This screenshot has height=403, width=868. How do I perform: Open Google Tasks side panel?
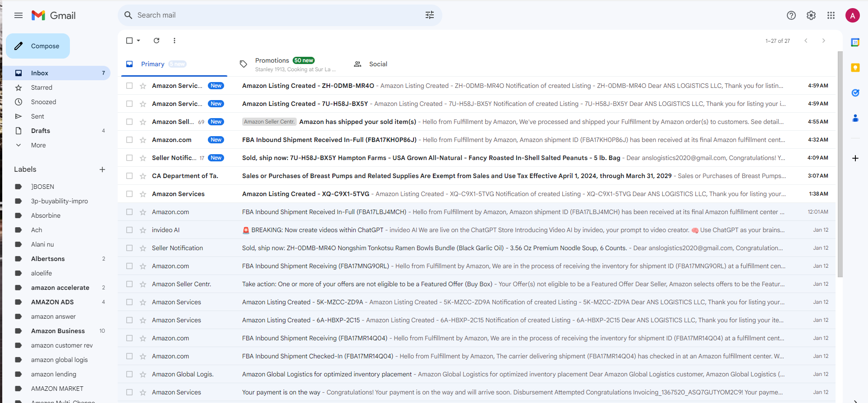[x=855, y=93]
